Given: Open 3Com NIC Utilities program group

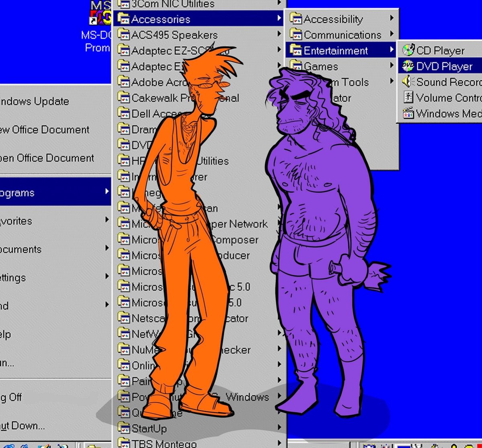Looking at the screenshot, I should pyautogui.click(x=199, y=4).
